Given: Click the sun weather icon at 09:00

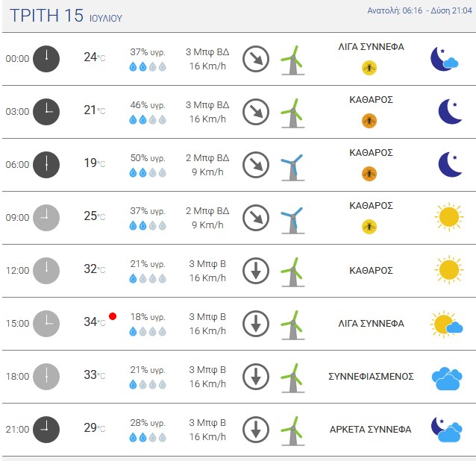Looking at the screenshot, I should pyautogui.click(x=448, y=217).
